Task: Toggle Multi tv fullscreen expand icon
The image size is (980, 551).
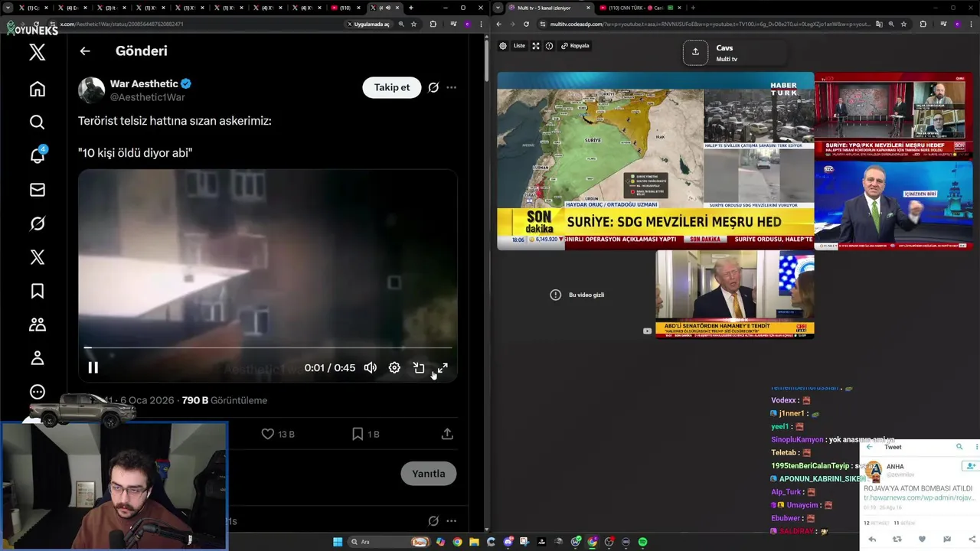Action: click(x=536, y=46)
